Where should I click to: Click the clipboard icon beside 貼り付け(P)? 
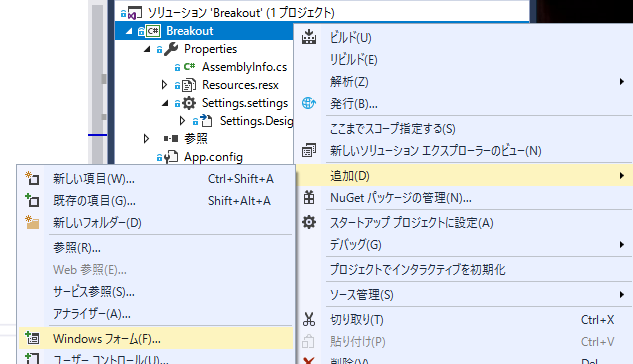308,341
